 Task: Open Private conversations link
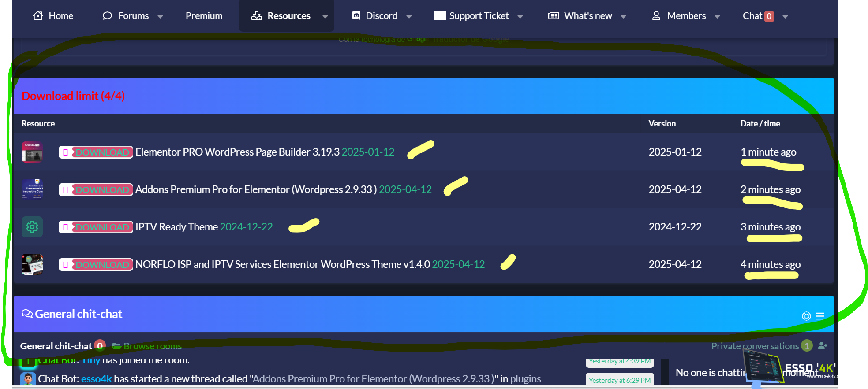pyautogui.click(x=755, y=346)
